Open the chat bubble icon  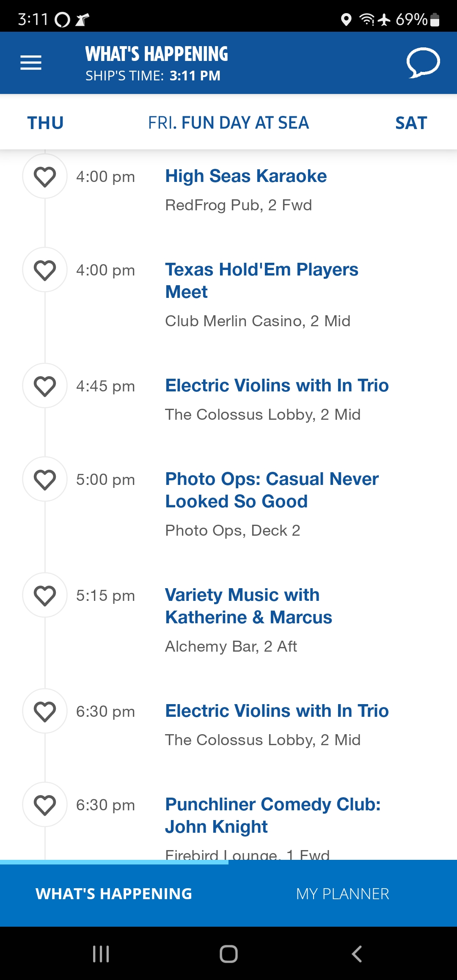point(423,63)
